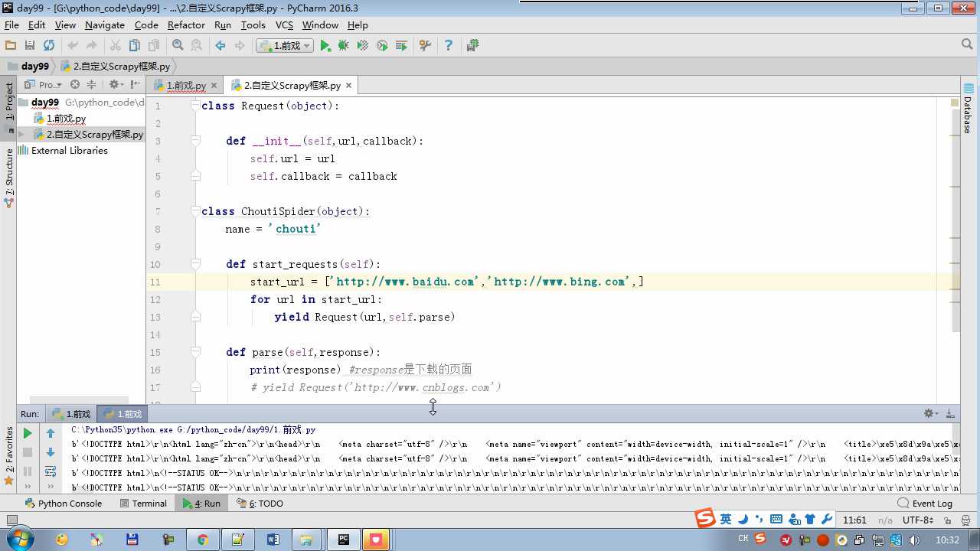
Task: Open the Database side panel
Action: (968, 109)
